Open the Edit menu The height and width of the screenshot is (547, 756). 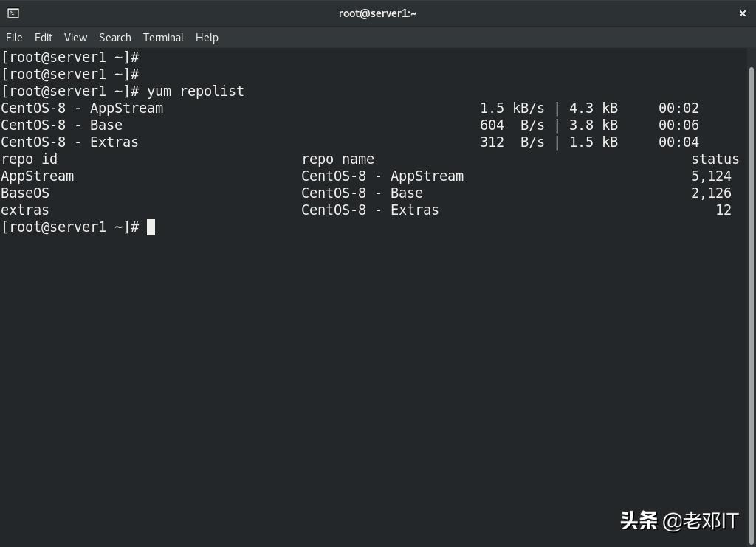(x=43, y=38)
